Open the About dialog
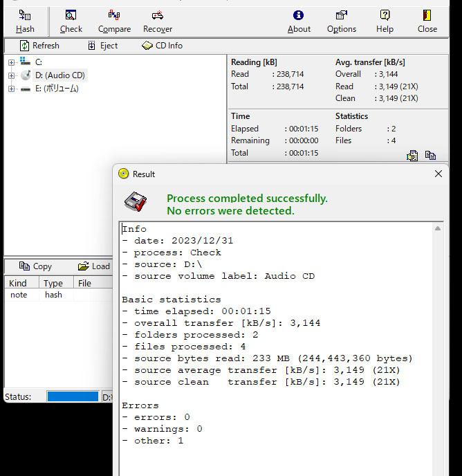The image size is (462, 476). (299, 21)
